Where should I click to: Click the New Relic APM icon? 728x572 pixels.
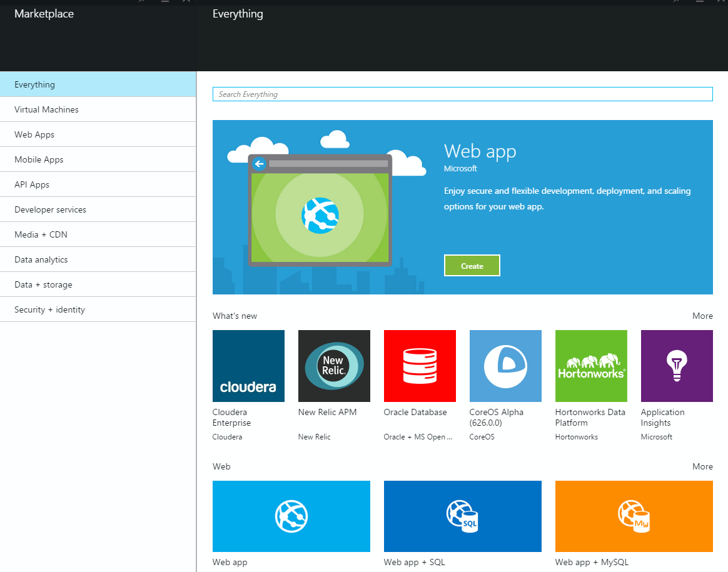(334, 366)
